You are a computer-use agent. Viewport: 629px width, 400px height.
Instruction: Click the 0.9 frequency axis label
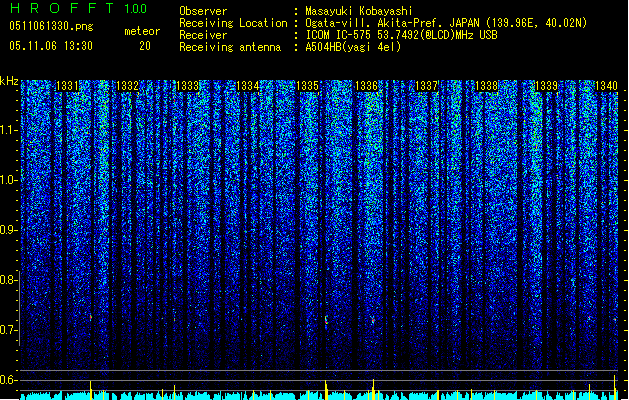click(9, 230)
